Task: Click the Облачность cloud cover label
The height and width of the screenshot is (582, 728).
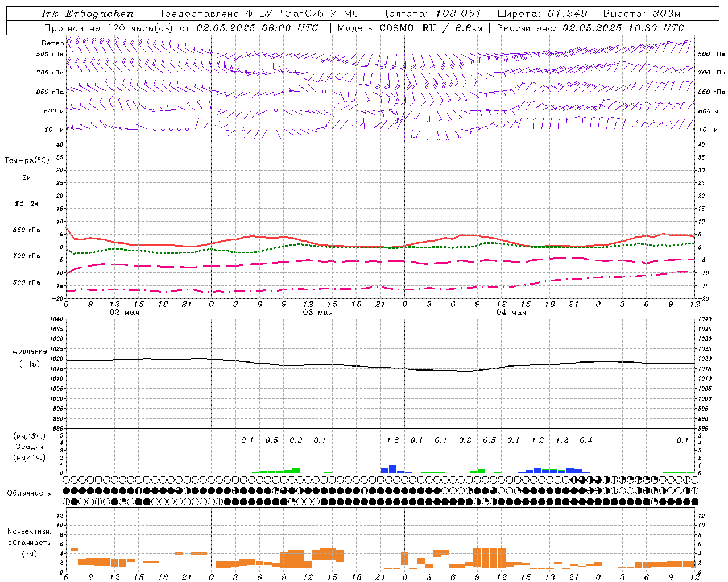Action: tap(29, 493)
